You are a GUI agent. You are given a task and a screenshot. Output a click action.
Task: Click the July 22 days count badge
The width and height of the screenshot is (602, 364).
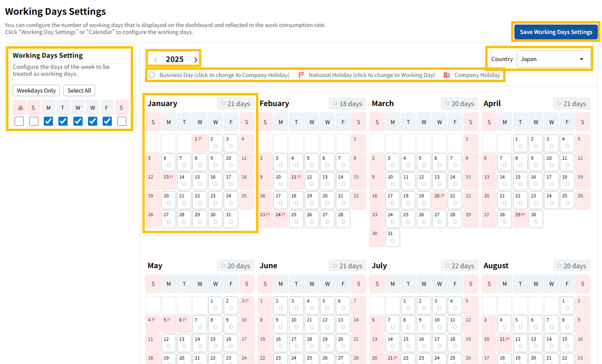tap(459, 266)
